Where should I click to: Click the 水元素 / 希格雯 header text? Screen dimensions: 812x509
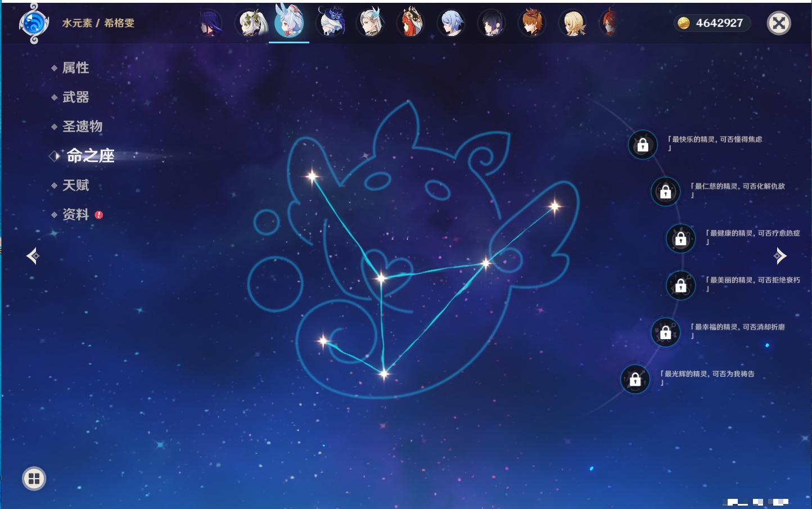(98, 23)
